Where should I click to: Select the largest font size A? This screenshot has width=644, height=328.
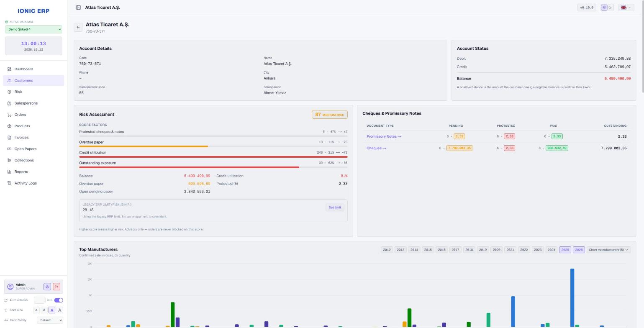coord(60,310)
